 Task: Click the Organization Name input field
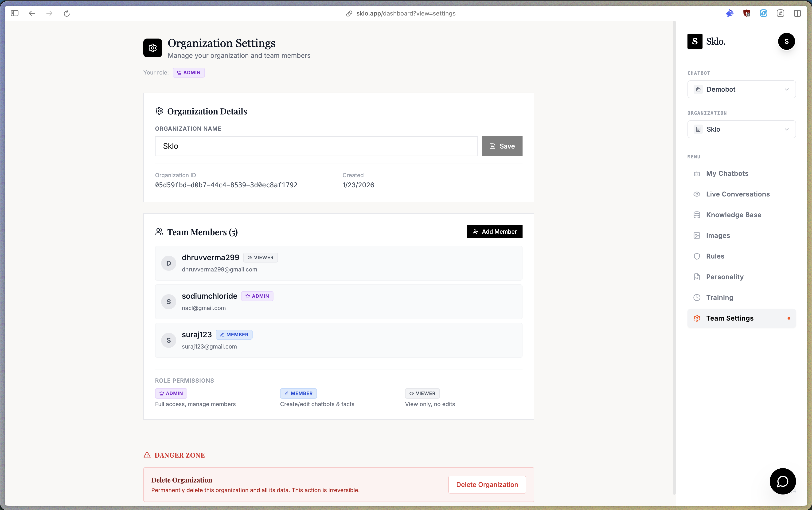point(316,146)
